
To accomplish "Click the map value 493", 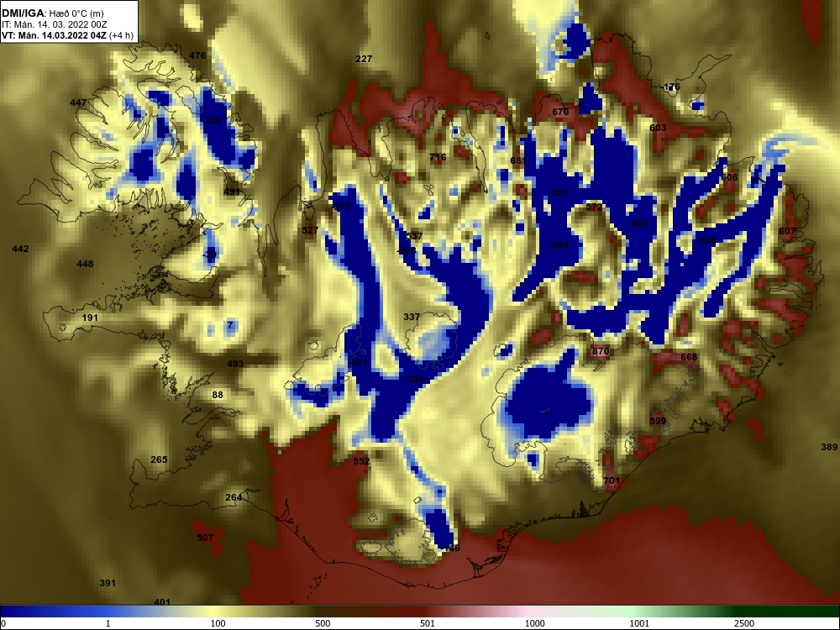I will click(235, 364).
